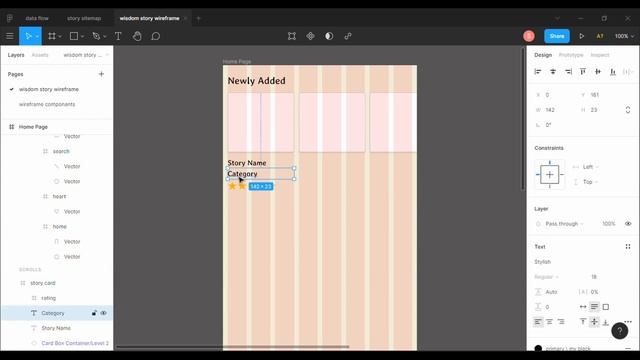Select auto width text resizing

point(583,307)
